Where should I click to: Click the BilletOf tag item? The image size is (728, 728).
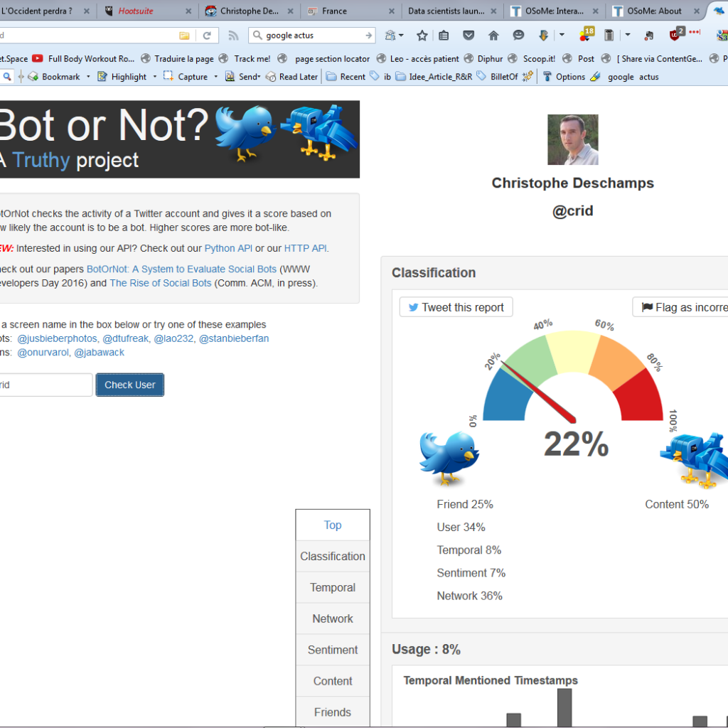[498, 77]
